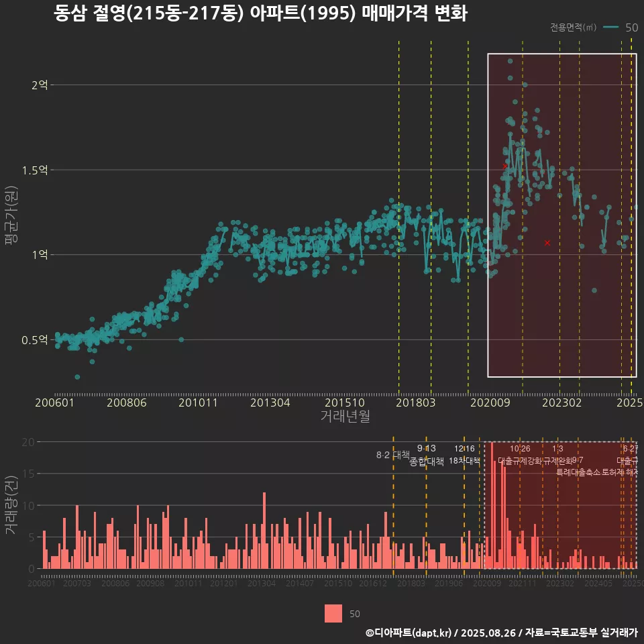The width and height of the screenshot is (644, 644).
Task: Select the 거래년월 axis title
Action: click(345, 416)
